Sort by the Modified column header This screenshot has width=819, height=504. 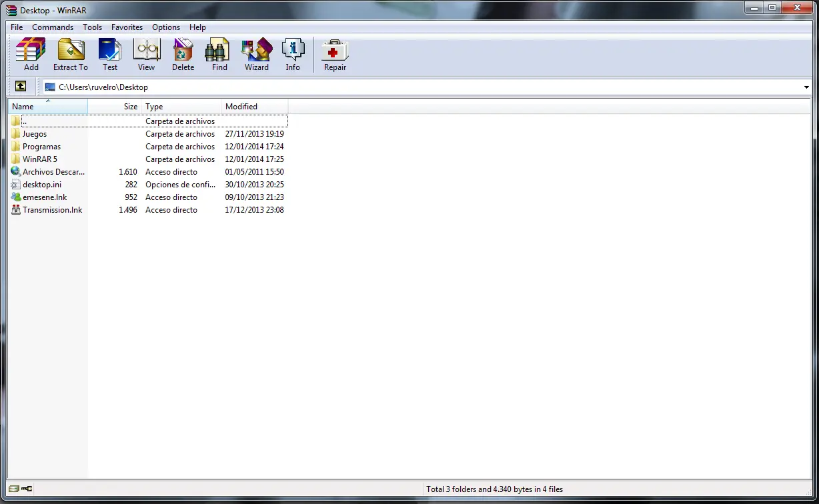tap(255, 107)
